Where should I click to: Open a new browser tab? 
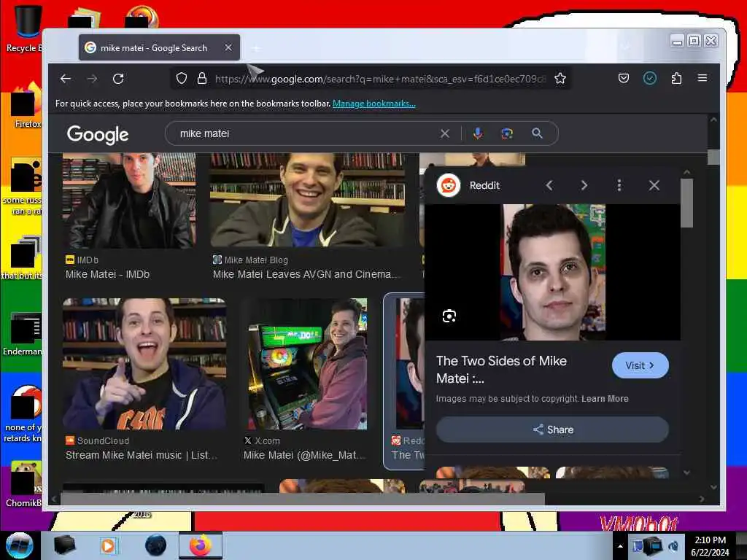click(x=256, y=48)
